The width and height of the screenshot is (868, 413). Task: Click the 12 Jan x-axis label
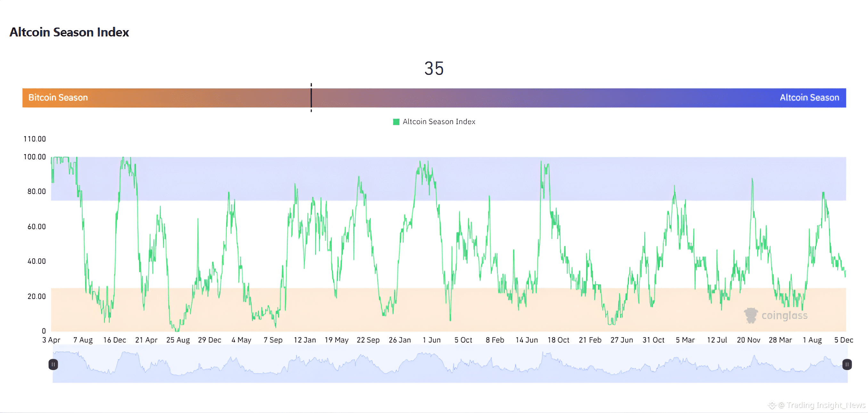click(305, 340)
